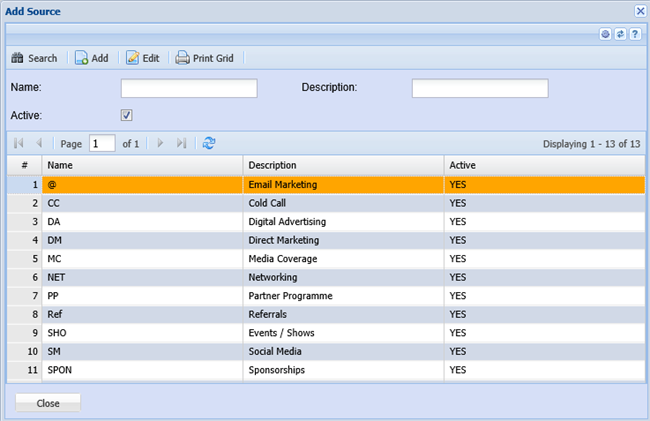The image size is (650, 421).
Task: Go to the last page of results
Action: (181, 143)
